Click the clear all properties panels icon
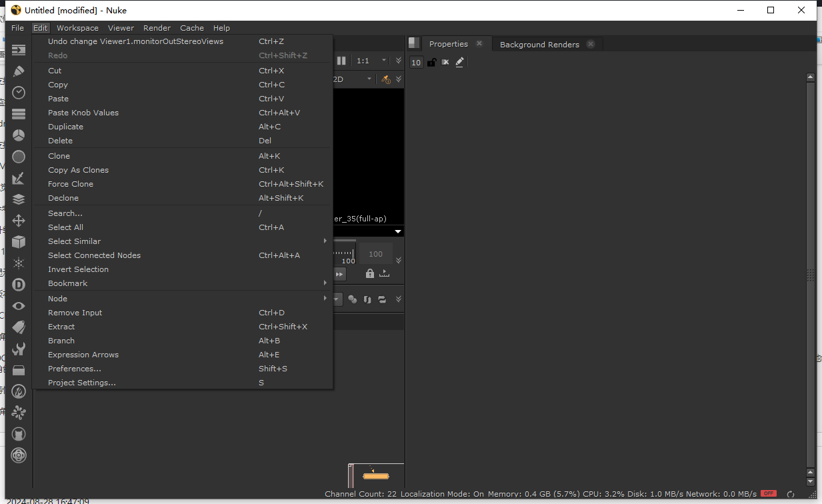 445,62
